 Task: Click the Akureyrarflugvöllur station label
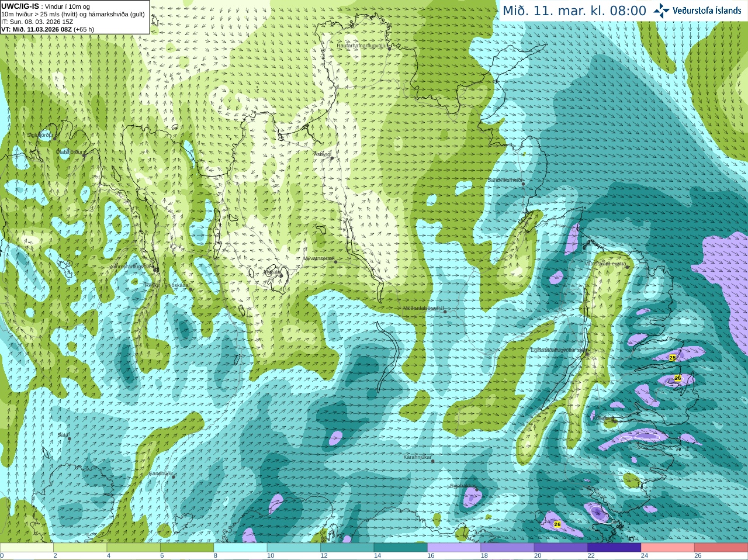click(x=132, y=267)
